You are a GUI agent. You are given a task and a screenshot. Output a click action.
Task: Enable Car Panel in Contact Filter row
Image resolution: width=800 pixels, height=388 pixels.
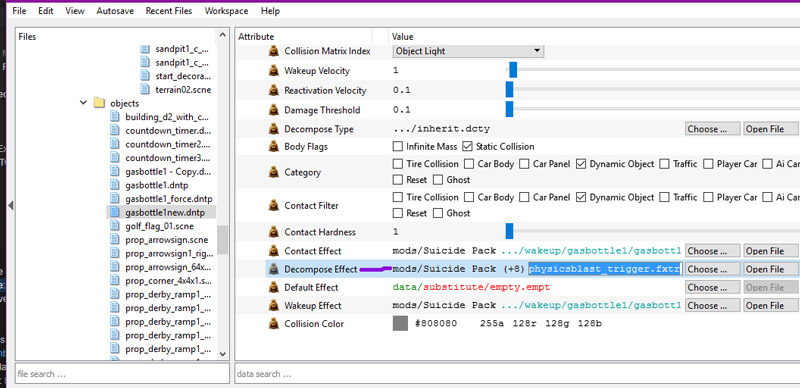click(524, 197)
